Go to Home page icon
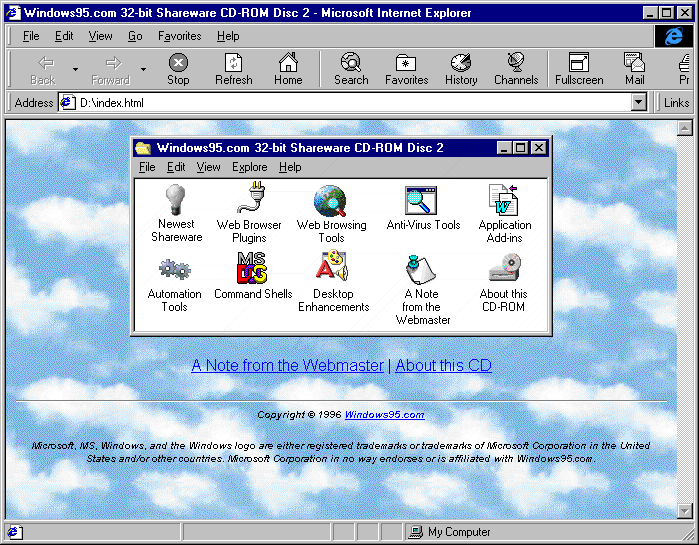Image resolution: width=699 pixels, height=545 pixels. [x=288, y=69]
